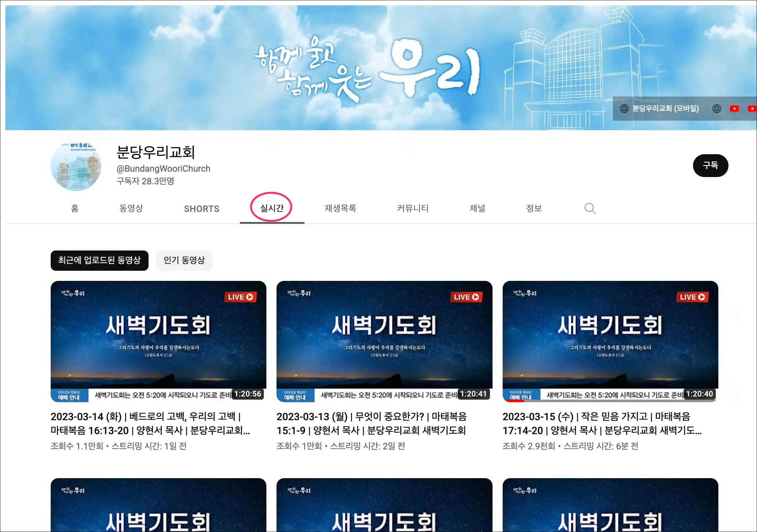
Task: Open the 재생목록 tab
Action: (340, 208)
